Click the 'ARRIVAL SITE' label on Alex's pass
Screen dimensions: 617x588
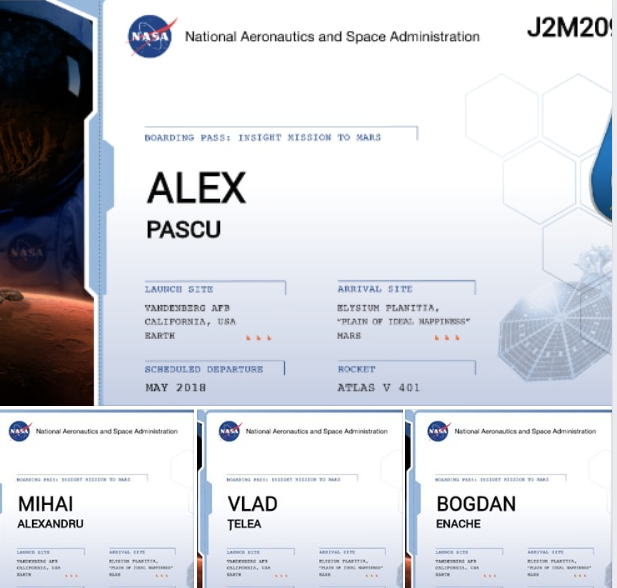click(x=375, y=289)
